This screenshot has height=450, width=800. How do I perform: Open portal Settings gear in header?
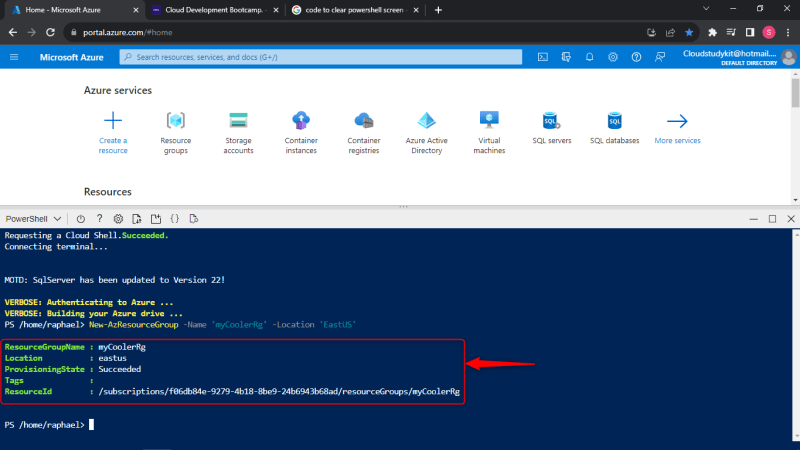click(613, 57)
